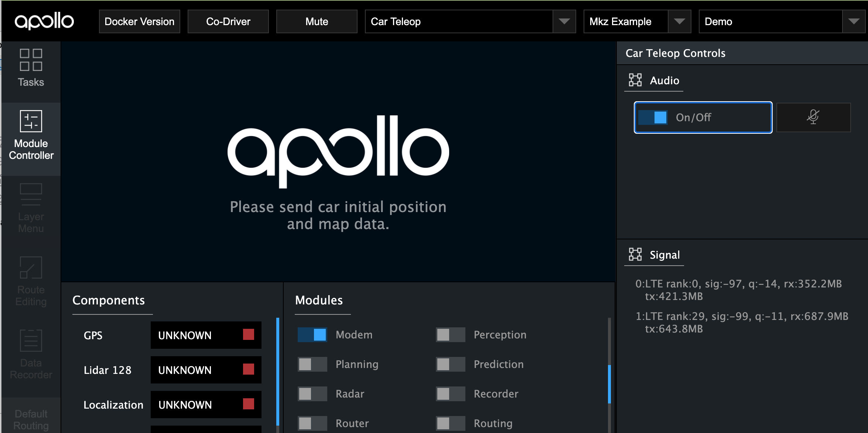Toggle the Audio On/Off switch
The image size is (868, 433).
click(653, 117)
